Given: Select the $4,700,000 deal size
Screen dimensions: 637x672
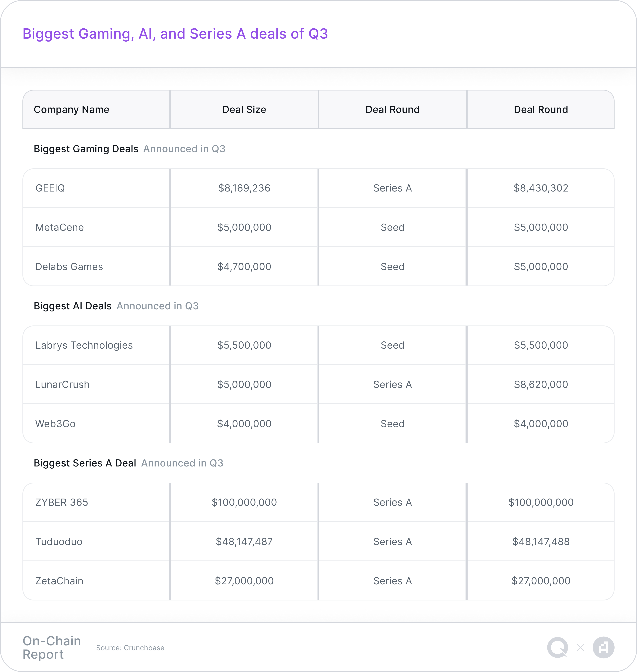Looking at the screenshot, I should pos(244,267).
